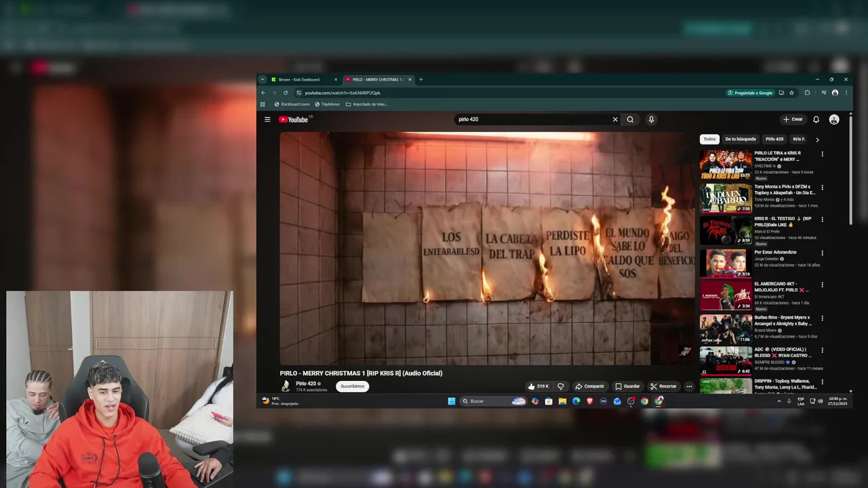Image resolution: width=868 pixels, height=488 pixels.
Task: Open File Explorer from taskbar
Action: (562, 401)
